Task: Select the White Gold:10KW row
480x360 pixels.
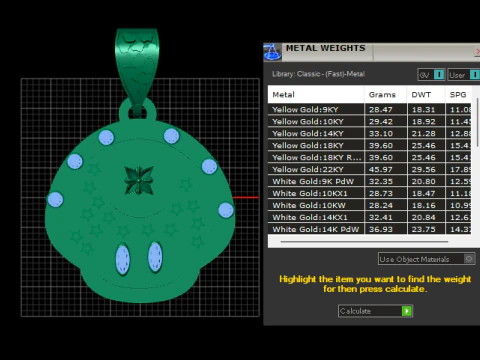Action: coord(370,205)
